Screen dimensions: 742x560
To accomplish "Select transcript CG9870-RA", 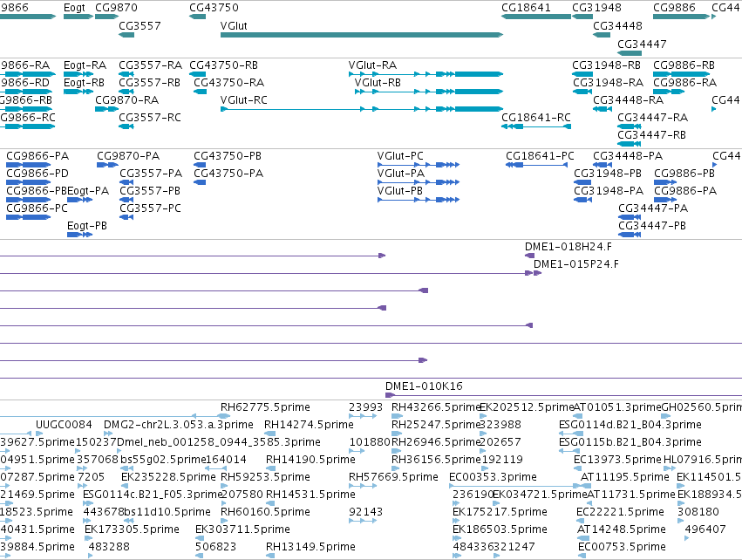I will coord(106,109).
